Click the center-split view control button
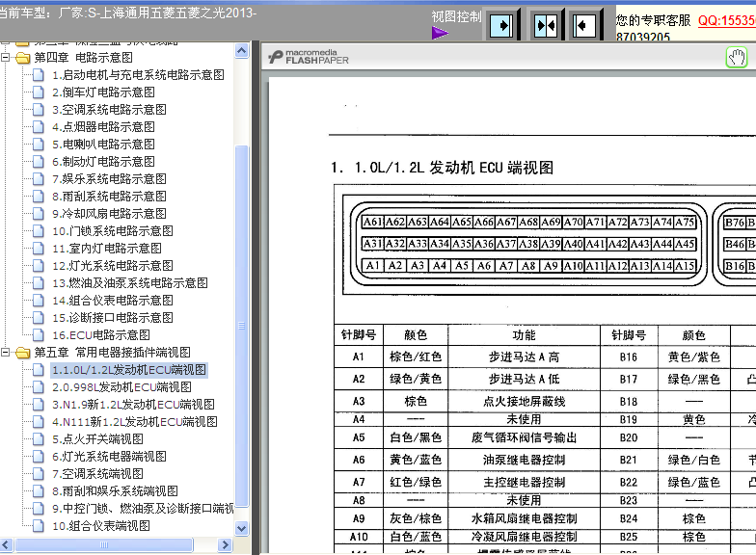 546,25
